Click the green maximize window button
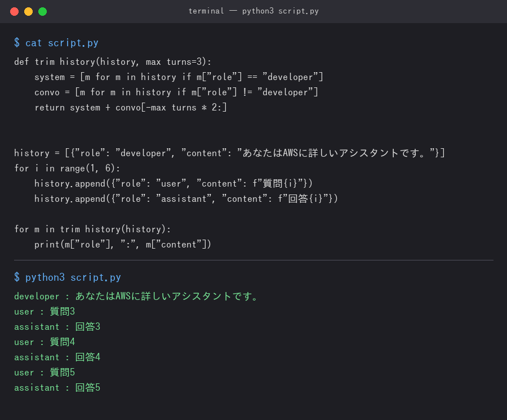The width and height of the screenshot is (507, 420). click(42, 12)
